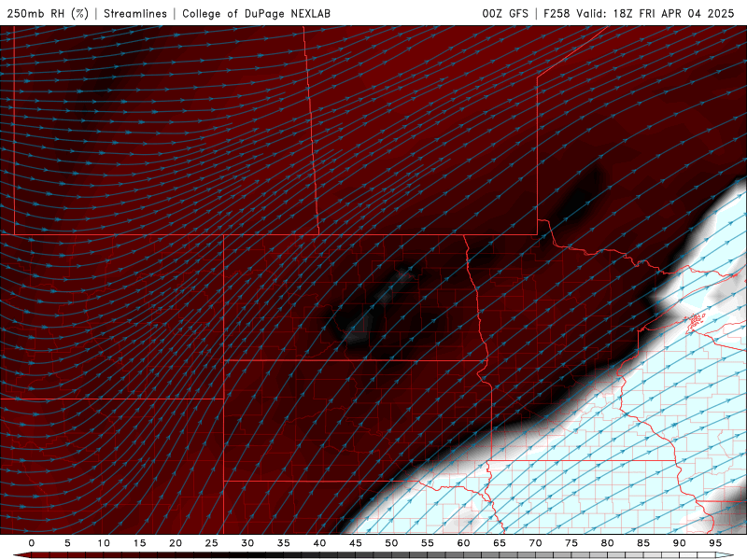747x560 pixels.
Task: Click the colorbar label '10'
Action: pyautogui.click(x=104, y=543)
